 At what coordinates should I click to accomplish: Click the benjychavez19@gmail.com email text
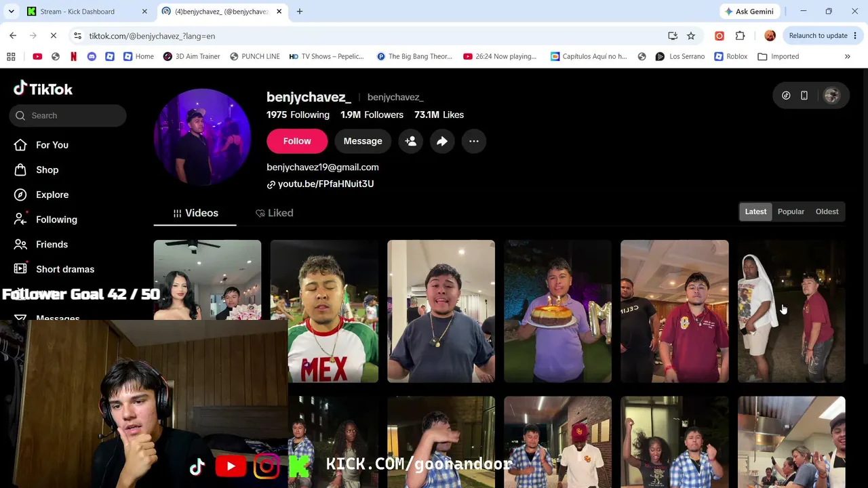323,167
